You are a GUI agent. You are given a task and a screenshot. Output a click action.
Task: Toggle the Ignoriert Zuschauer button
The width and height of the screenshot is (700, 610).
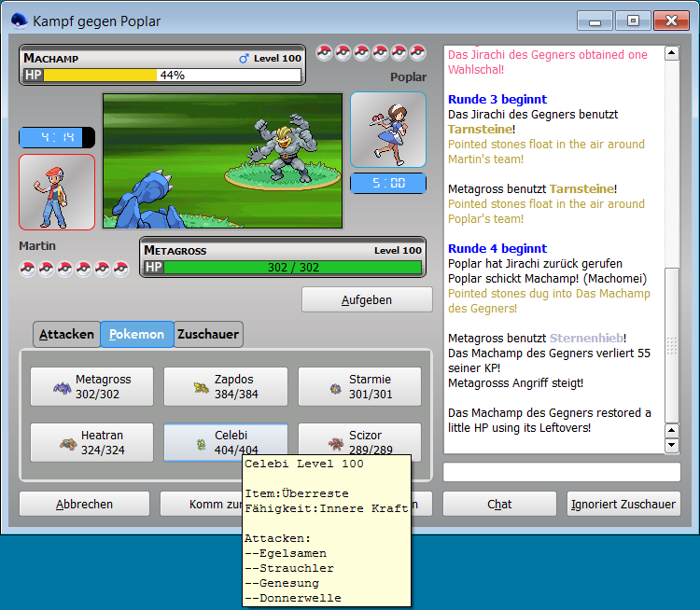[623, 504]
